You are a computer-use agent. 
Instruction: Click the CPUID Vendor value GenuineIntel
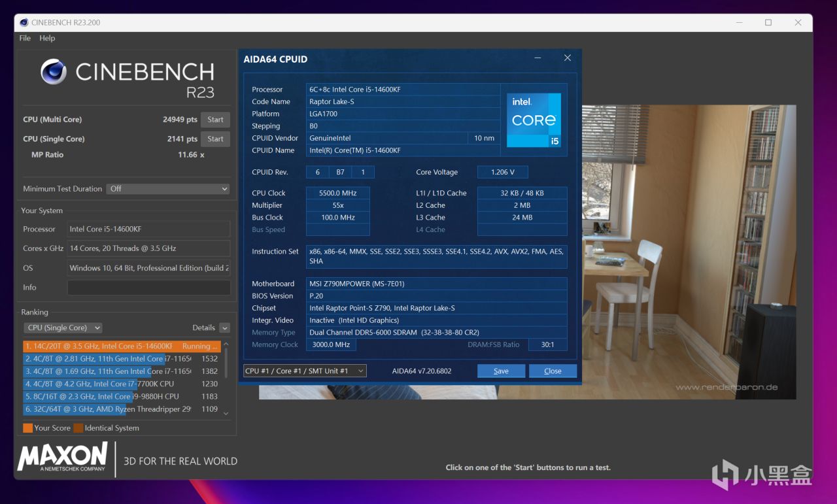pyautogui.click(x=387, y=138)
